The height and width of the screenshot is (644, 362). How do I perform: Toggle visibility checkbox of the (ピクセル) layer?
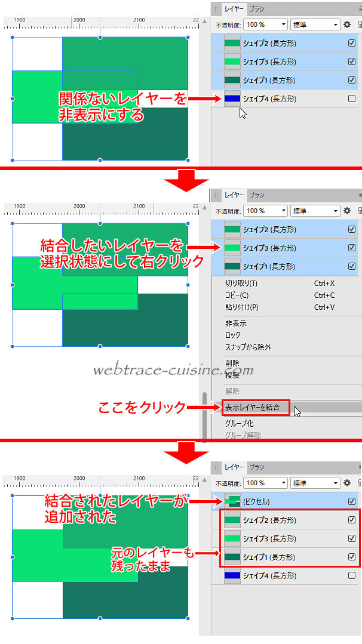tap(352, 501)
